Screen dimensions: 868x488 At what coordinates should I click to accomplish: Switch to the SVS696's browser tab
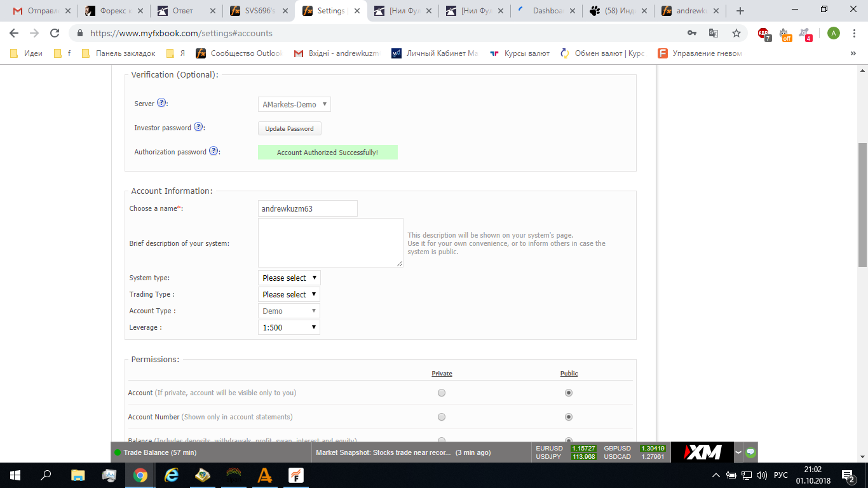click(x=257, y=11)
